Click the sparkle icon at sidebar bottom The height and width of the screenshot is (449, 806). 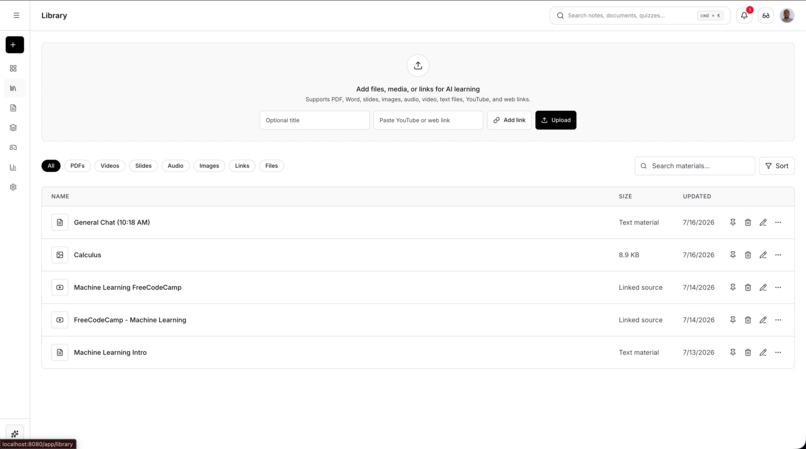tap(14, 434)
